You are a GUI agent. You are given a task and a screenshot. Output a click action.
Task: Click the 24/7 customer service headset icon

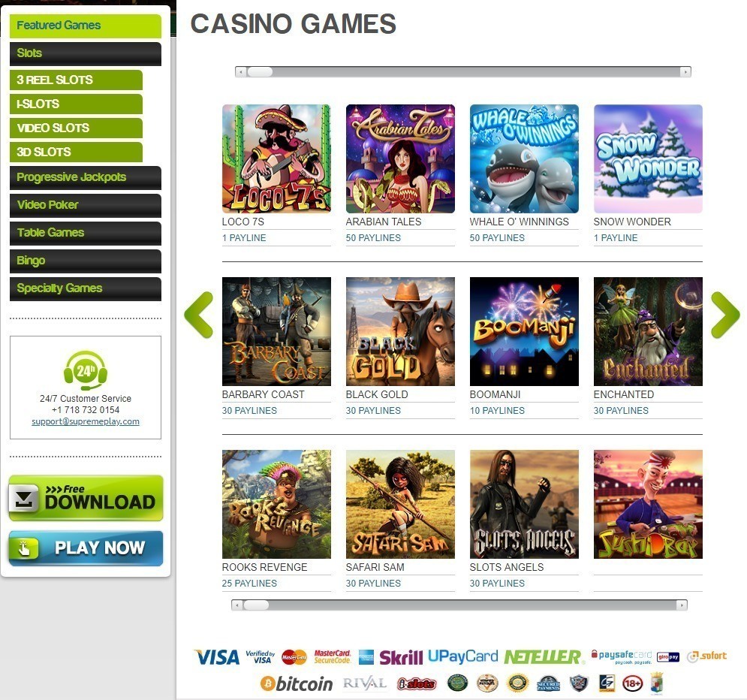[86, 370]
